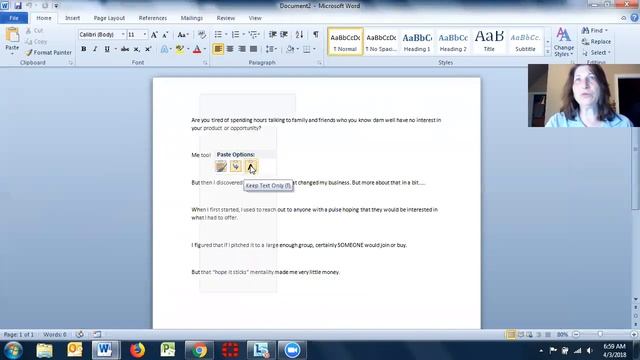The image size is (640, 360).
Task: Switch to the References tab
Action: point(153,18)
